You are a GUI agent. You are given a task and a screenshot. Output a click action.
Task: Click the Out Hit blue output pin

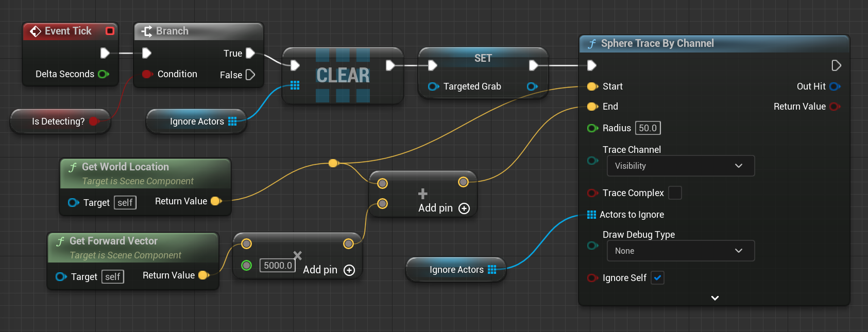835,86
